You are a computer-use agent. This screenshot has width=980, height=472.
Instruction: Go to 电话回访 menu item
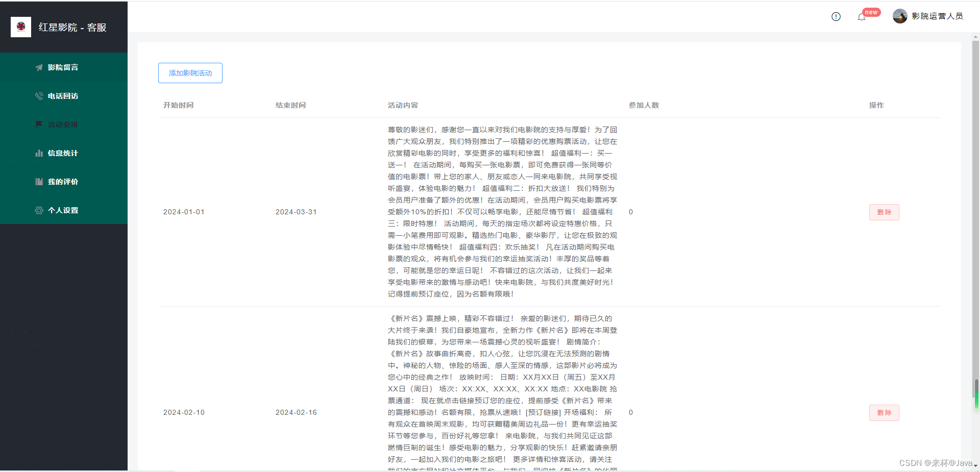click(64, 96)
